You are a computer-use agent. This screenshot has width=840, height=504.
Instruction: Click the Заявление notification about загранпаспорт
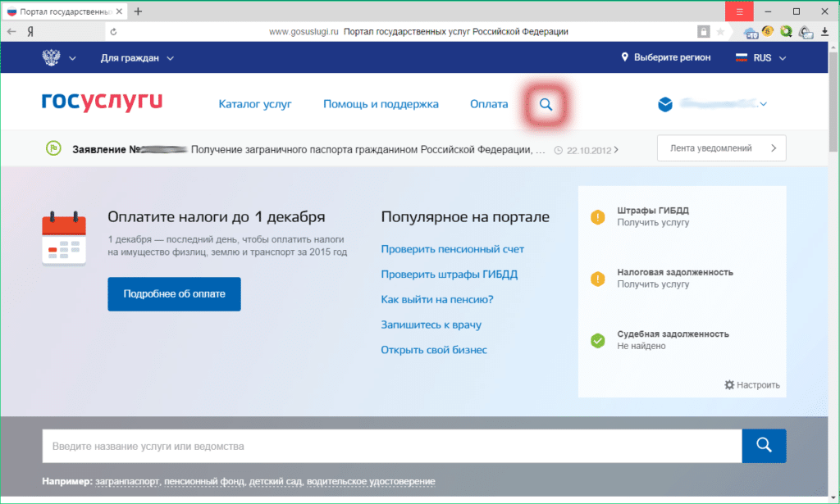pyautogui.click(x=308, y=150)
